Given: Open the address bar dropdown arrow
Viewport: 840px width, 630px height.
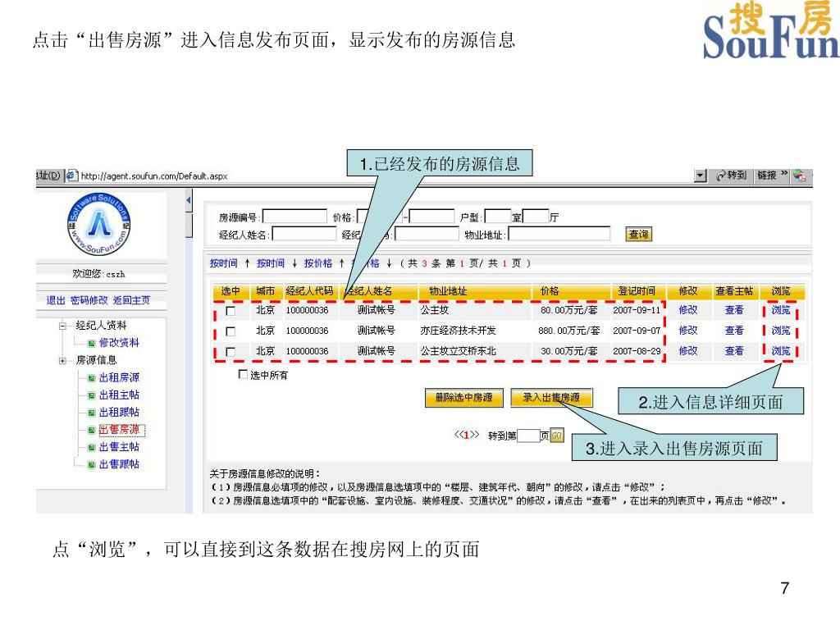Looking at the screenshot, I should point(701,176).
